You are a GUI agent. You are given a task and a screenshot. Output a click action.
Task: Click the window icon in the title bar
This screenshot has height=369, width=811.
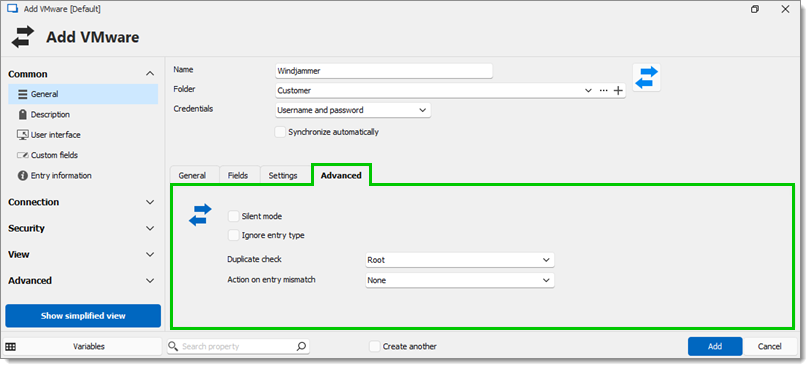pos(12,9)
